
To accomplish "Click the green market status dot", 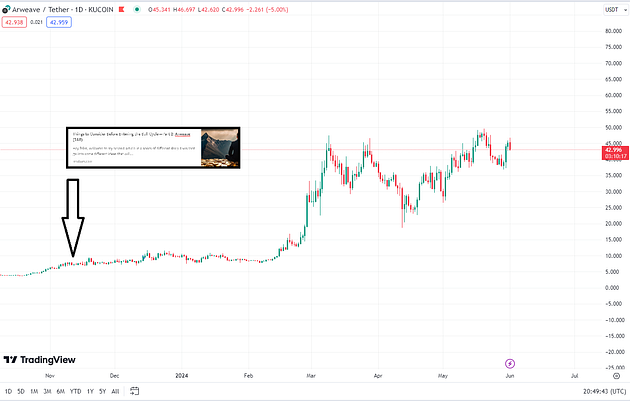I will point(137,9).
